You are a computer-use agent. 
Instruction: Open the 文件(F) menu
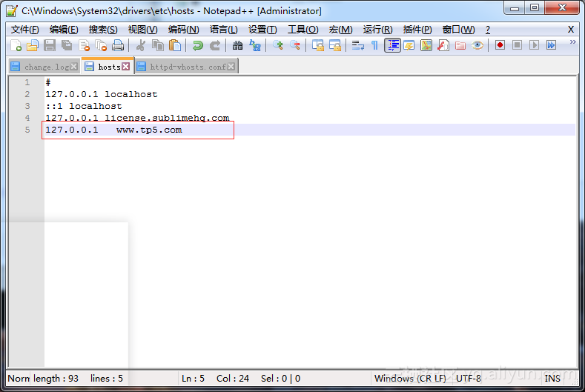pyautogui.click(x=25, y=30)
